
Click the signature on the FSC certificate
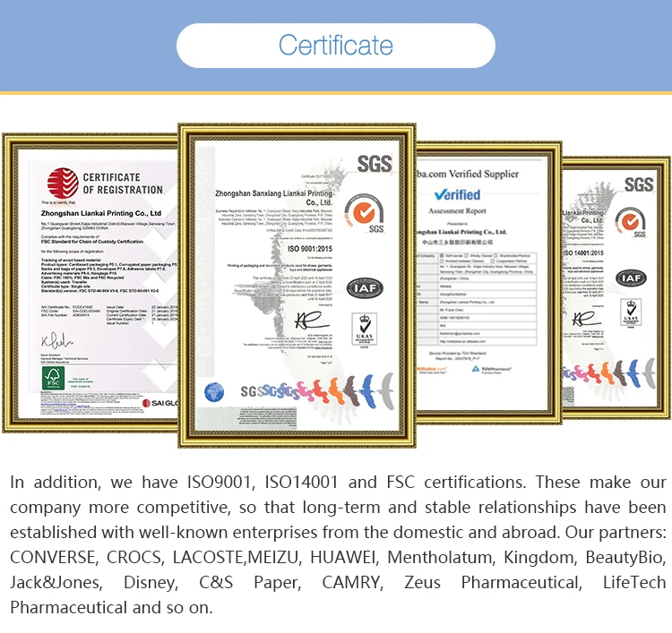point(57,340)
